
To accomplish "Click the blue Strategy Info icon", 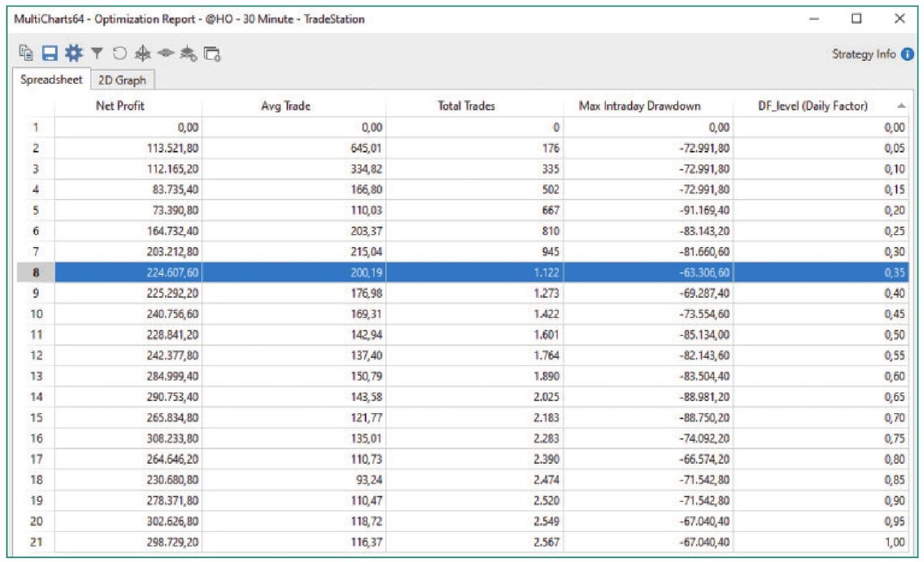I will click(x=908, y=54).
